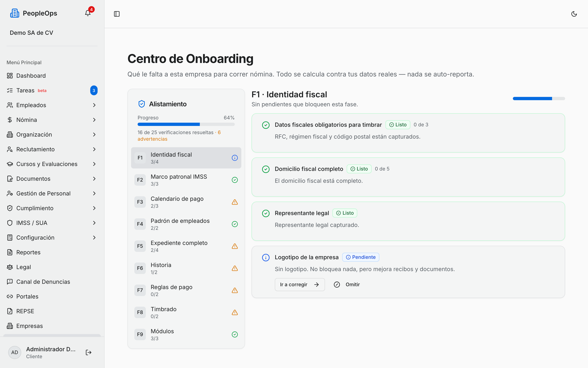
Task: Click the Empleados people icon
Action: 10,105
